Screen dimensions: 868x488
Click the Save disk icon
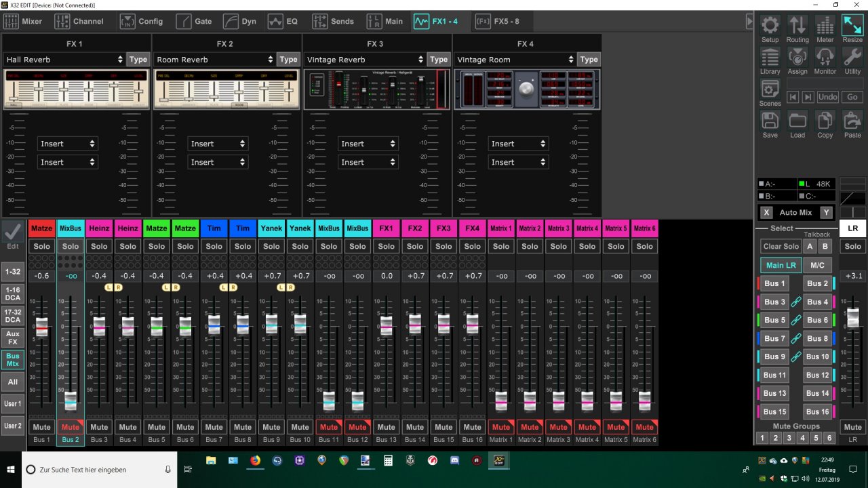tap(770, 125)
